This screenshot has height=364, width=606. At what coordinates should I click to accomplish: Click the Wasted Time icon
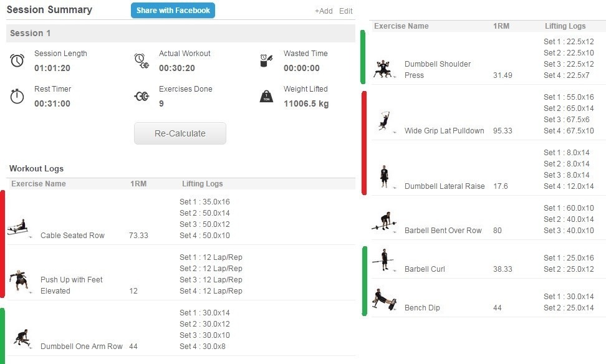(x=266, y=60)
